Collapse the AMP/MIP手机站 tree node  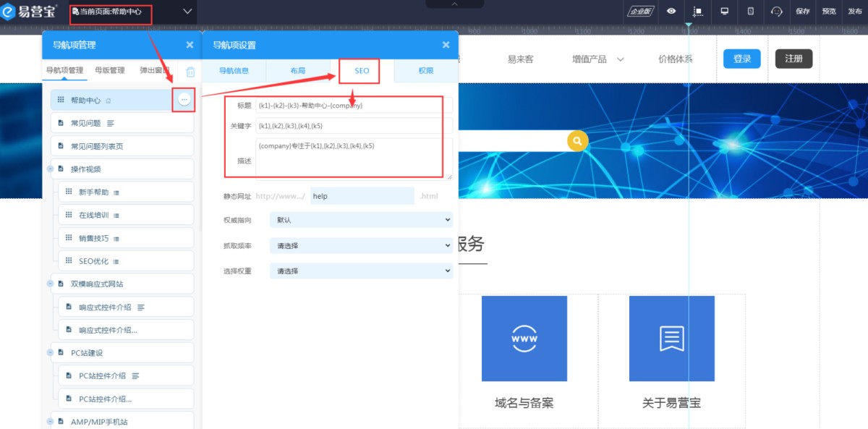51,422
